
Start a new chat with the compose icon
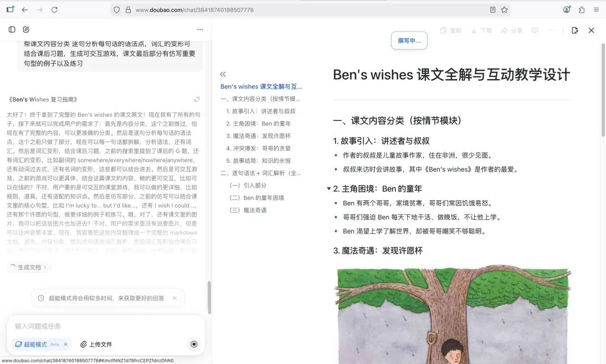26,29
